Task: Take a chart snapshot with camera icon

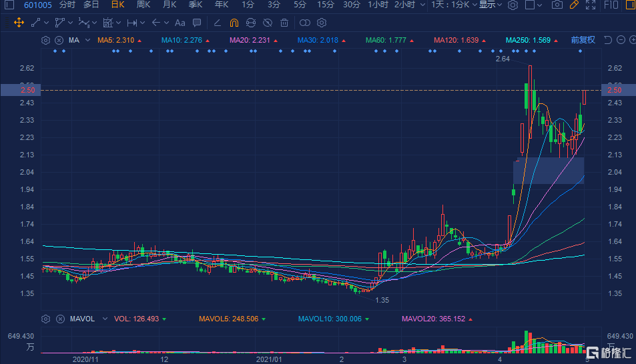Action: 557,5
